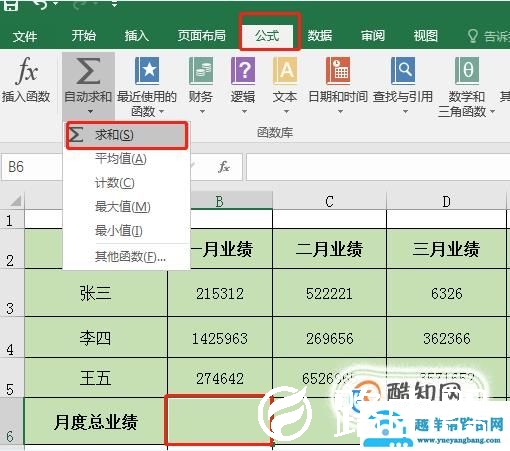Click cell containing 362366
This screenshot has width=510, height=451.
pos(446,338)
